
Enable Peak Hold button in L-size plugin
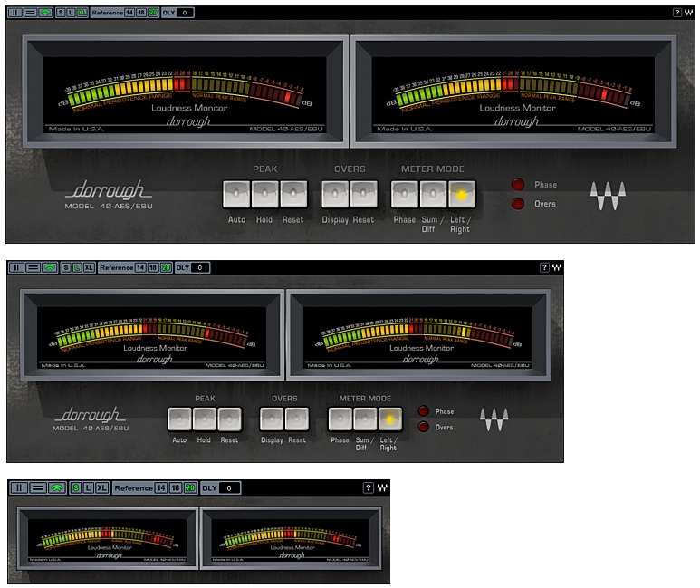coord(205,419)
